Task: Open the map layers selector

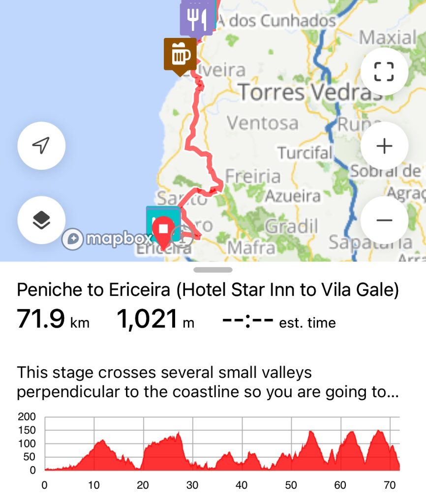Action: point(41,220)
